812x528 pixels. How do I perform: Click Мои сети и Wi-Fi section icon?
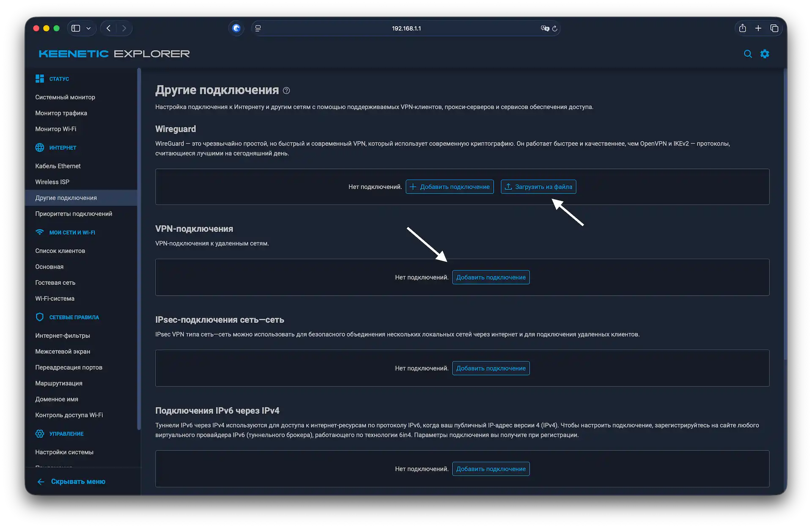[40, 232]
